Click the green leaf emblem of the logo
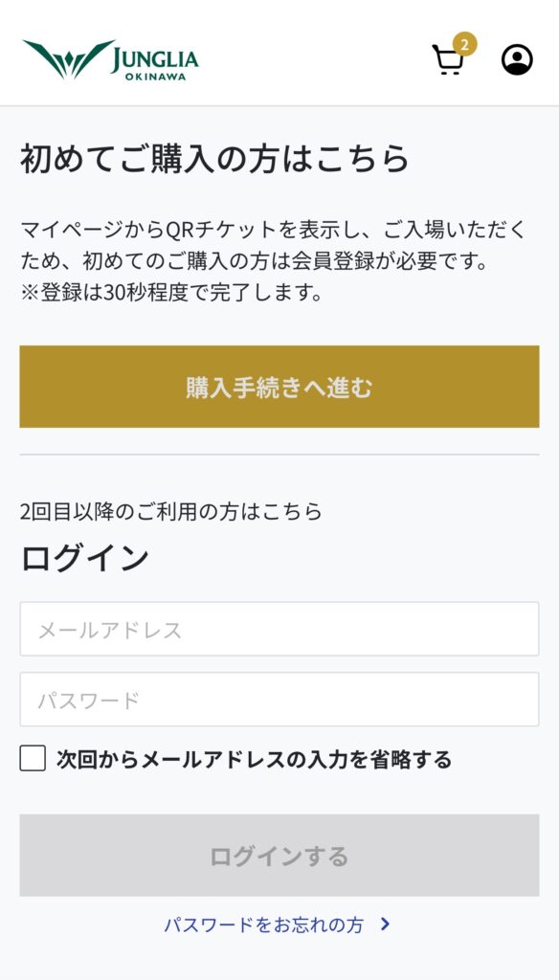This screenshot has width=559, height=980. 68,59
